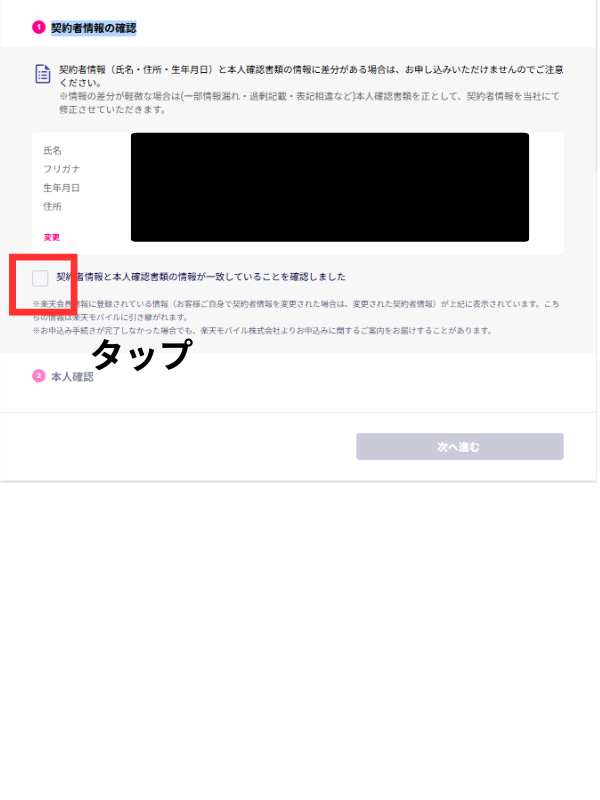Click the red highlight frame around the checkbox
Screen dimensions: 600x800
pyautogui.click(x=43, y=284)
